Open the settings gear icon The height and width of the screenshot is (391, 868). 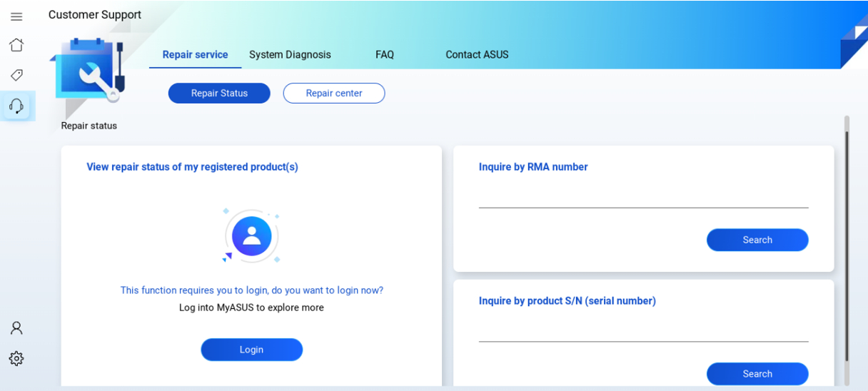16,358
